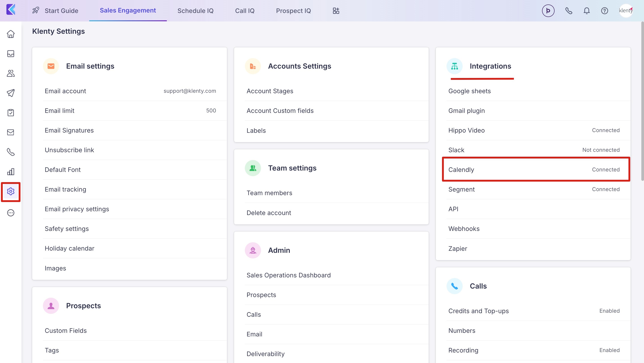The width and height of the screenshot is (644, 363).
Task: Click the envelope mail sidebar icon
Action: (x=11, y=132)
